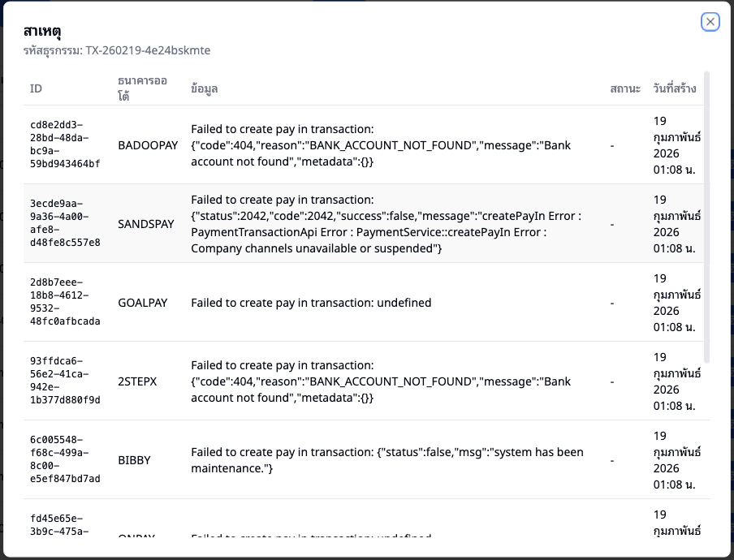This screenshot has height=560, width=734.
Task: Click ID starting with 2d8b7eee
Action: 65,302
